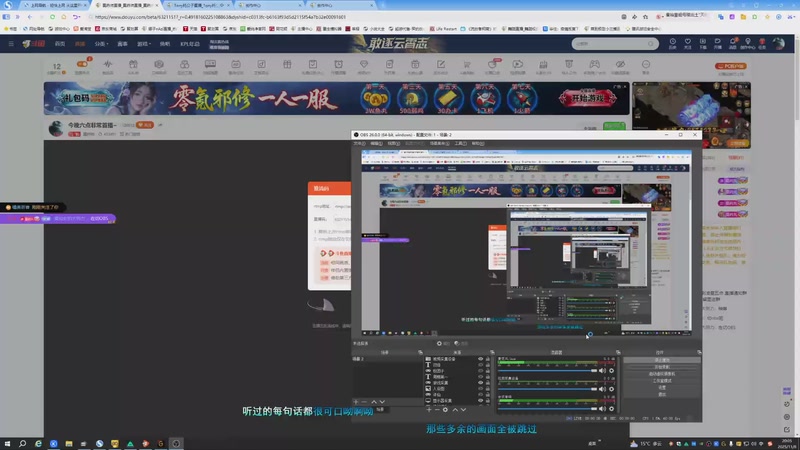The width and height of the screenshot is (800, 450).
Task: Open the Douyu hamburger menu icon
Action: 11,44
